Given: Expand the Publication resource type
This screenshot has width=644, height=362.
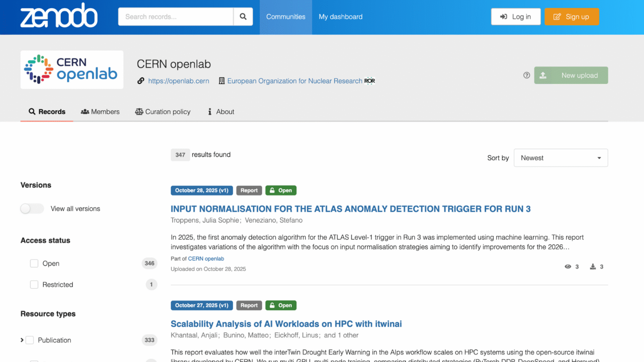Looking at the screenshot, I should (x=22, y=340).
